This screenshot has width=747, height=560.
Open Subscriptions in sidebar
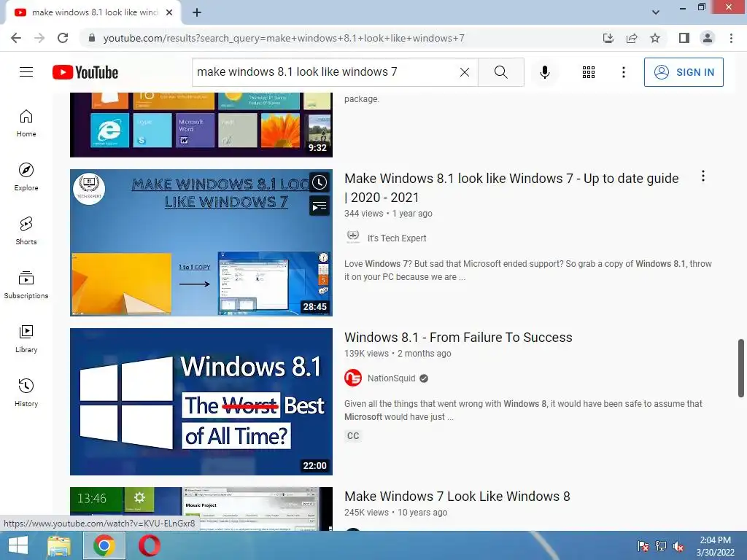click(26, 284)
